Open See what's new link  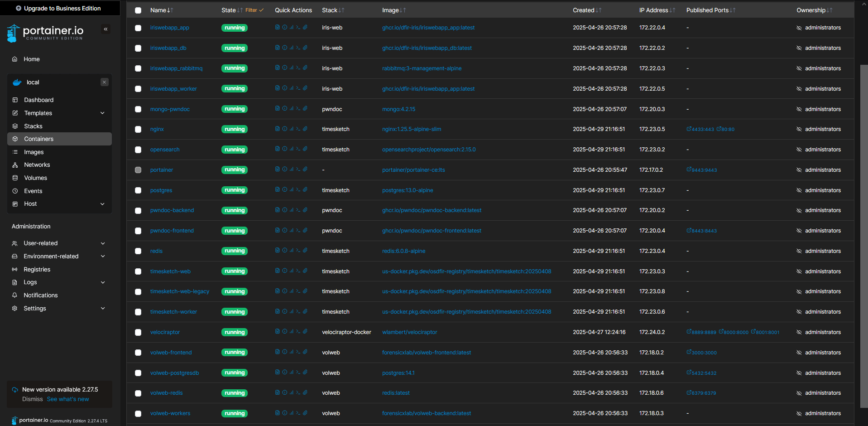pyautogui.click(x=68, y=399)
